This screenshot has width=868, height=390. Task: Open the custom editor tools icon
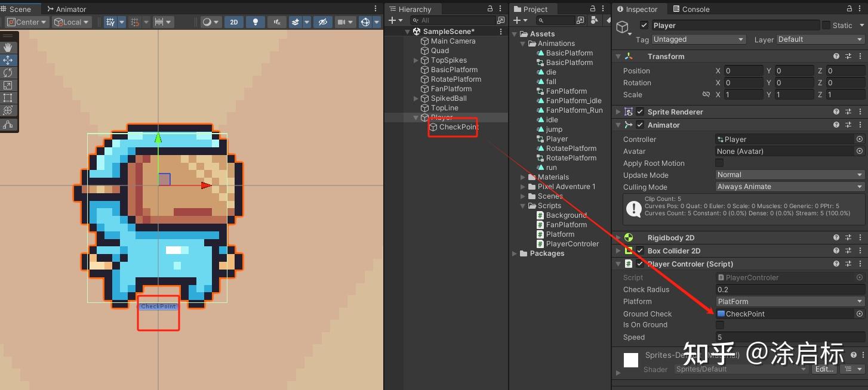tap(8, 125)
